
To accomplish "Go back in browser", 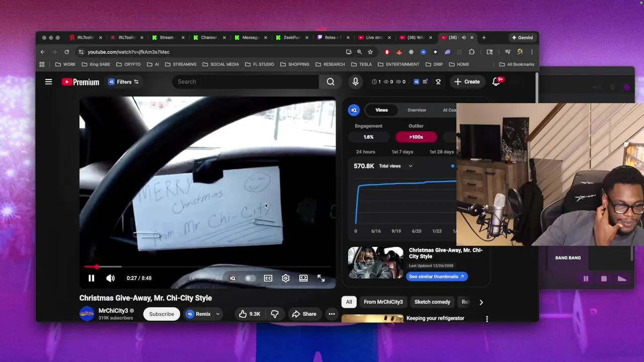I will [x=43, y=52].
